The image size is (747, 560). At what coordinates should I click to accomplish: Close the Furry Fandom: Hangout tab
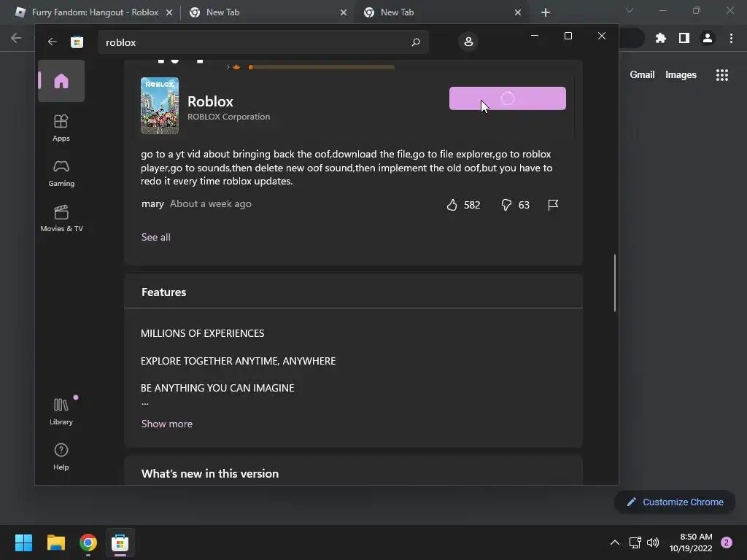[x=169, y=12]
